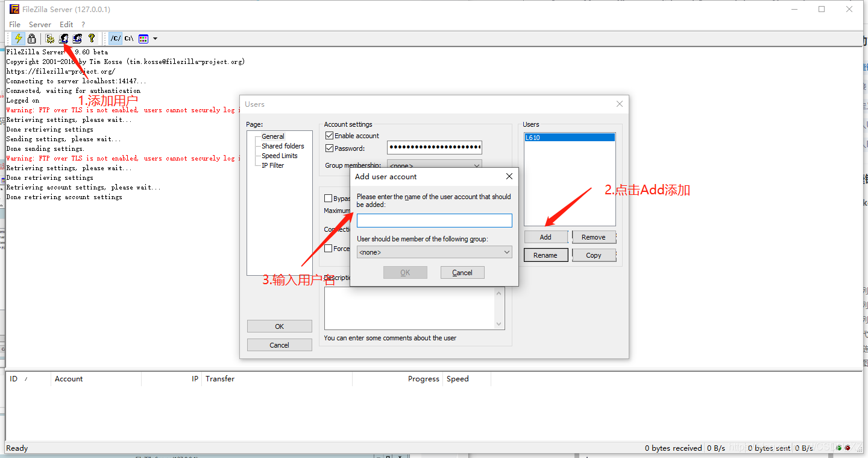Screen dimensions: 868x458
Task: Open the arrow dropdown next to the sort icon
Action: pyautogui.click(x=155, y=39)
